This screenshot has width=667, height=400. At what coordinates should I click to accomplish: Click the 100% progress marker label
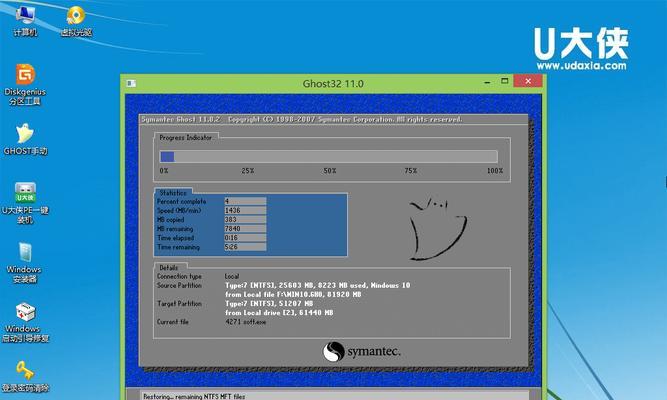495,171
